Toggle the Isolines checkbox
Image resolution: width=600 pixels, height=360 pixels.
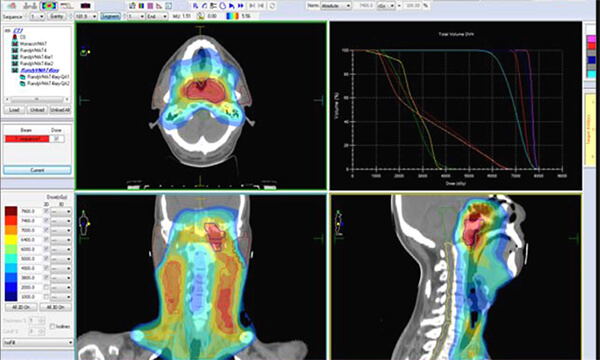tap(52, 326)
